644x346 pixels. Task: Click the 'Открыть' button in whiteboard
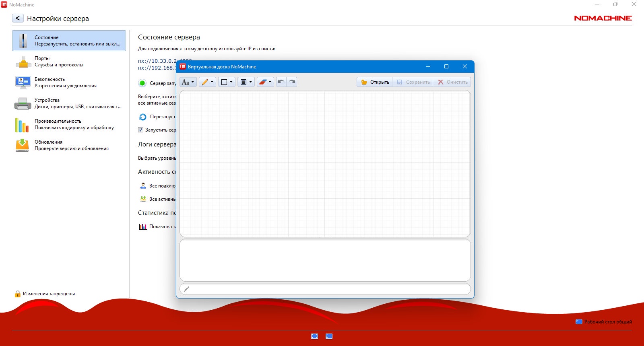coord(375,82)
